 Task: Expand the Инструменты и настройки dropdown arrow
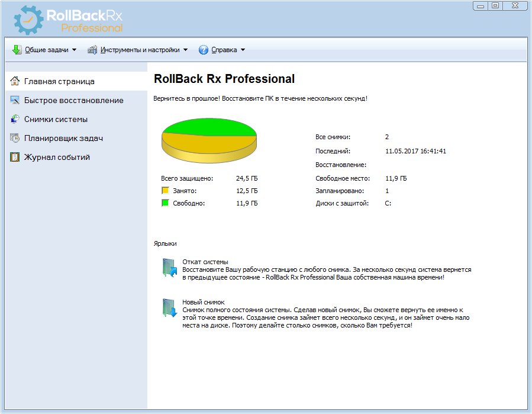click(x=185, y=50)
